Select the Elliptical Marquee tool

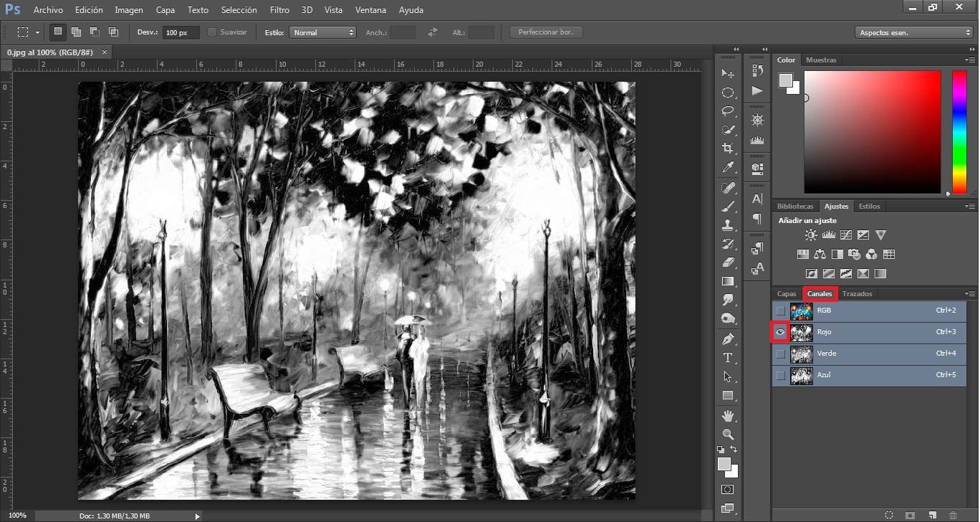click(728, 92)
